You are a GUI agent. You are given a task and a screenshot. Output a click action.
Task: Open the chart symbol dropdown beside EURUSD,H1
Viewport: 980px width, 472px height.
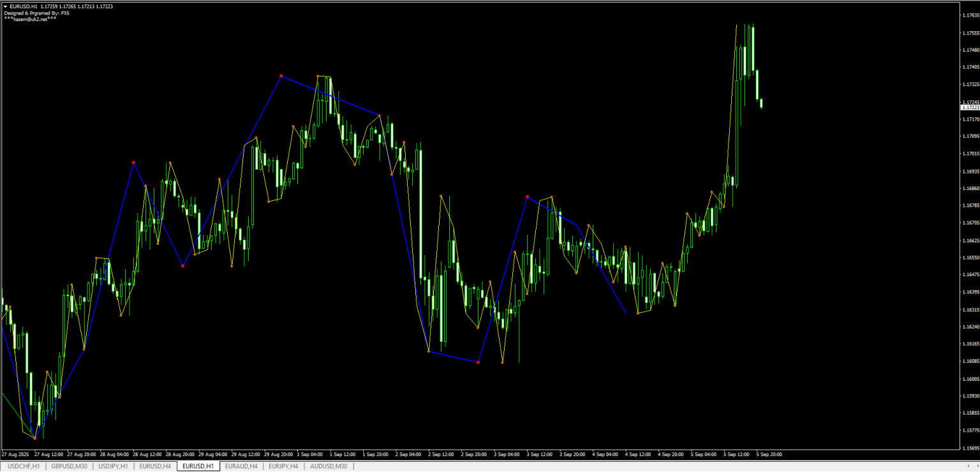tap(5, 5)
